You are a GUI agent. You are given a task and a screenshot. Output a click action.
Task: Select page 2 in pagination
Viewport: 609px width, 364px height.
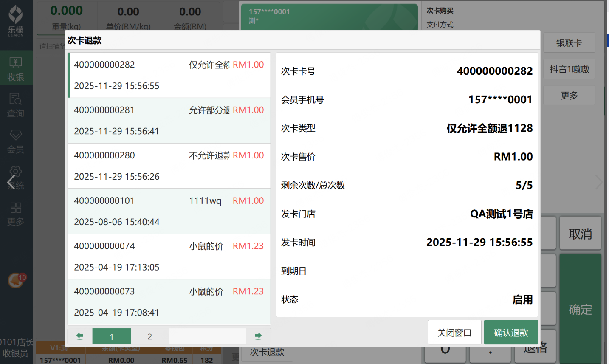150,336
